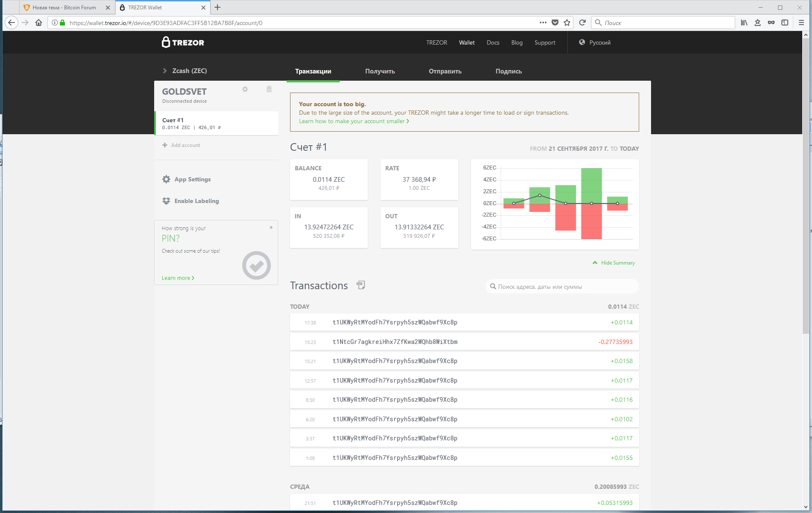Open the 12:57 transaction row
Viewport: 812px width, 513px height.
point(464,381)
